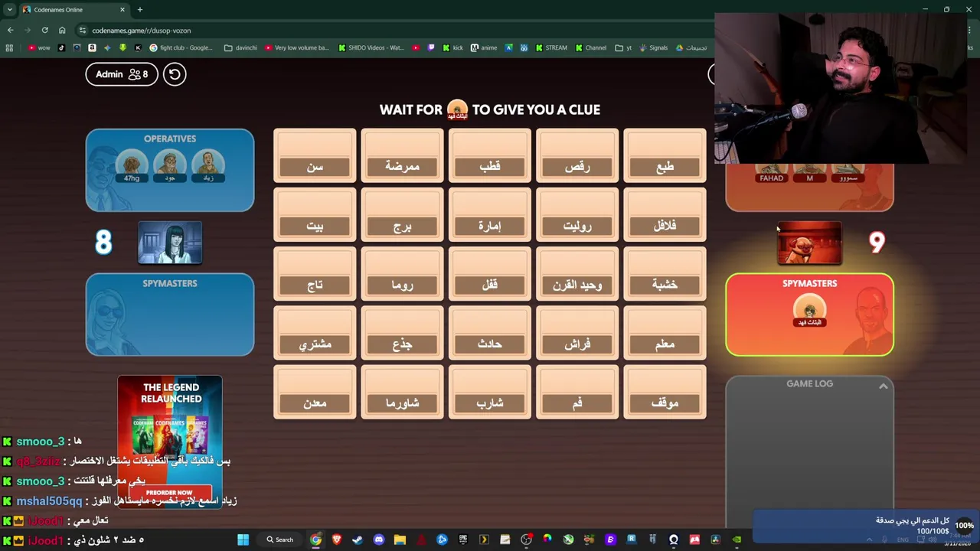Select the word card 'معلم'

(x=665, y=334)
